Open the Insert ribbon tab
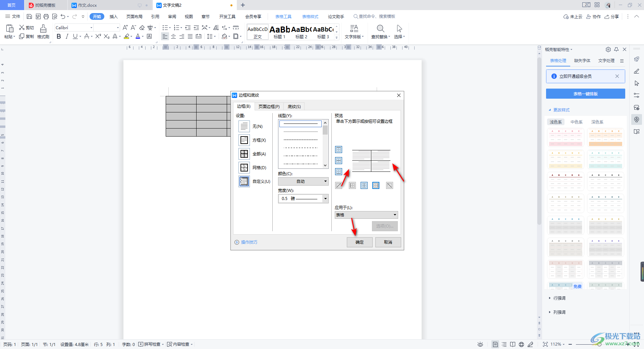Viewport: 644px width, 349px height. [x=114, y=16]
